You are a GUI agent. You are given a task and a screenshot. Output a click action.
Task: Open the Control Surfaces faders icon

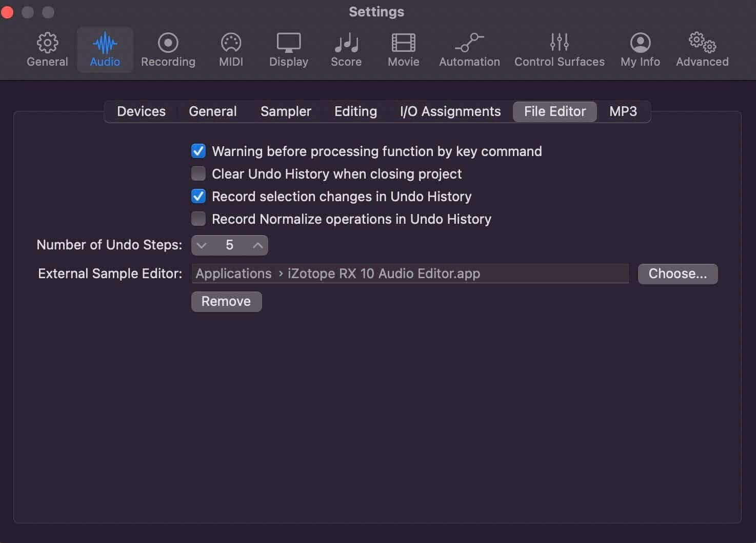tap(559, 43)
